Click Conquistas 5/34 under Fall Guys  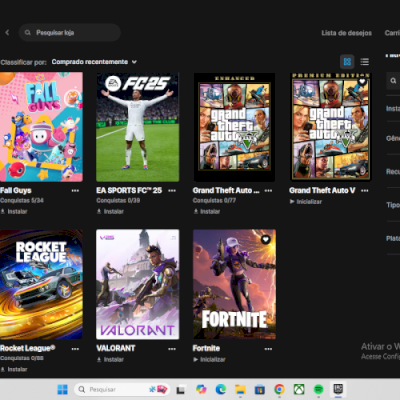click(22, 200)
